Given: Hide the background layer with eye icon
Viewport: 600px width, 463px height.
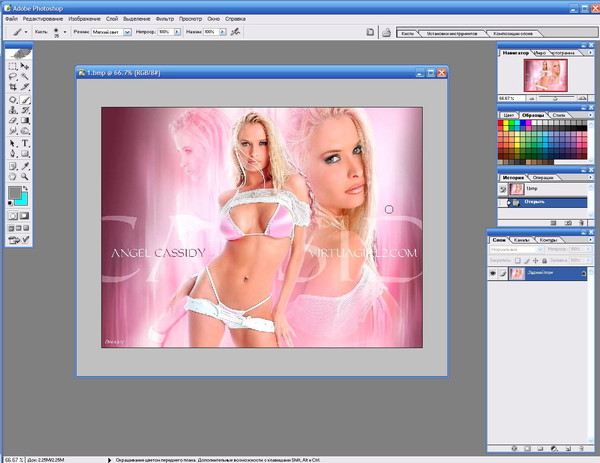Looking at the screenshot, I should [x=492, y=273].
